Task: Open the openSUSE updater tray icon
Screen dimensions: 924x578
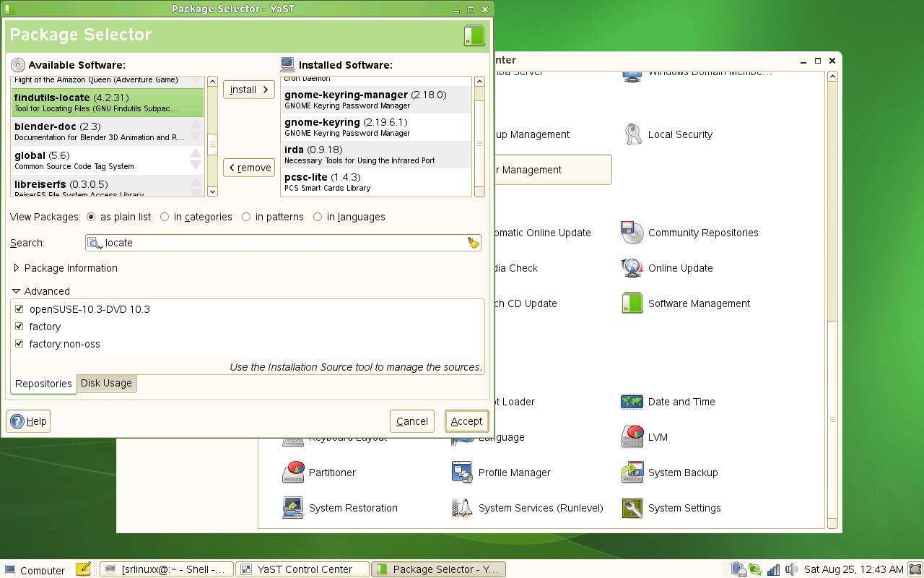Action: point(755,569)
